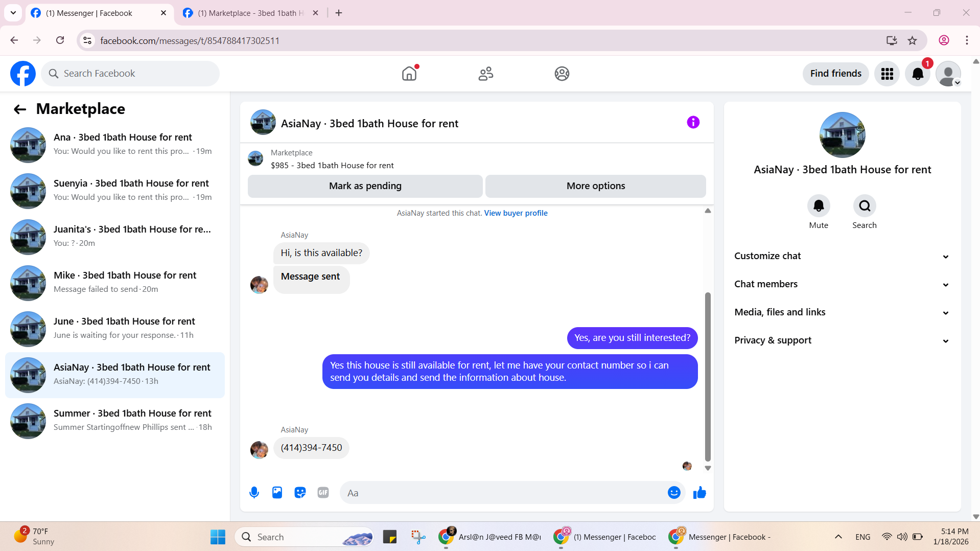Open the $985 3bed 1bath listing link
This screenshot has width=980, height=551.
(x=332, y=166)
